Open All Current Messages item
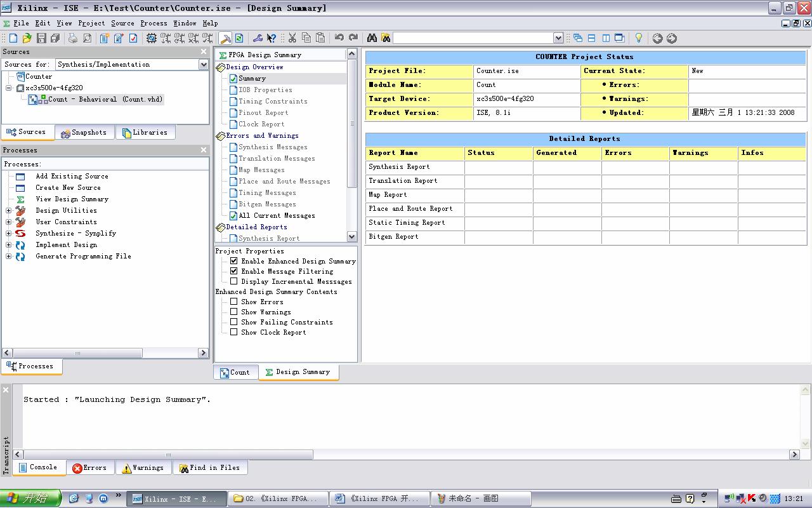812x508 pixels. [x=277, y=215]
